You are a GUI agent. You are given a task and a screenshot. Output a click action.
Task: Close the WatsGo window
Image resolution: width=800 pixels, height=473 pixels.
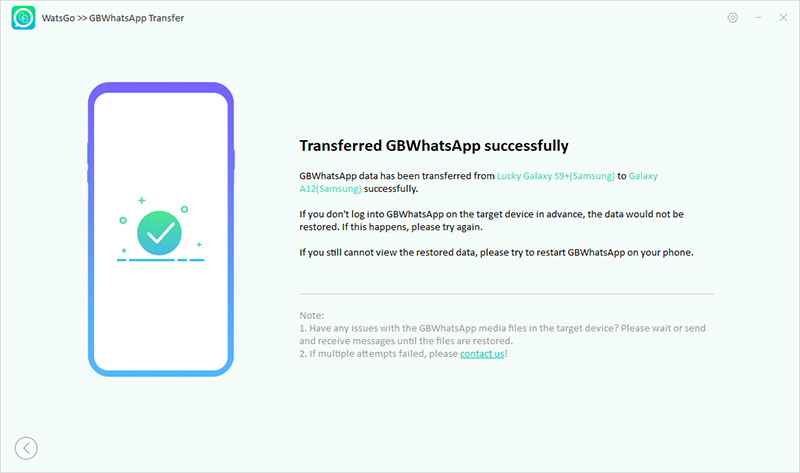(783, 18)
